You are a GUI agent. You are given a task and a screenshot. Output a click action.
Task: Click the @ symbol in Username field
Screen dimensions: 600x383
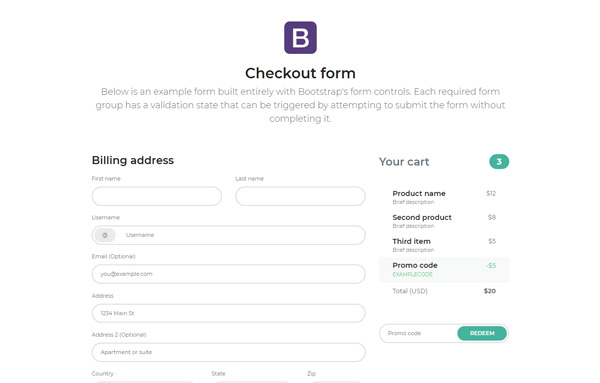tap(105, 235)
